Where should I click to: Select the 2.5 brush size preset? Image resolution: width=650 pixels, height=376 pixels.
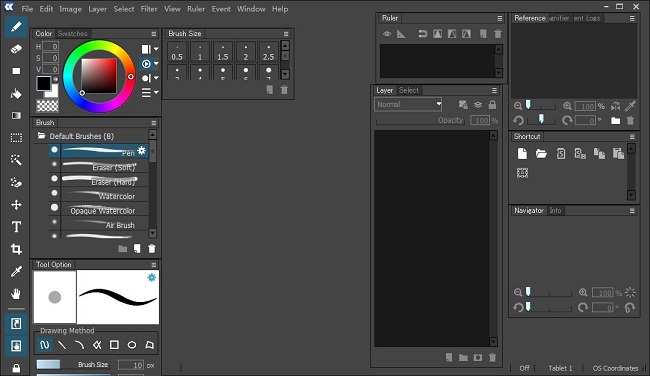point(268,52)
